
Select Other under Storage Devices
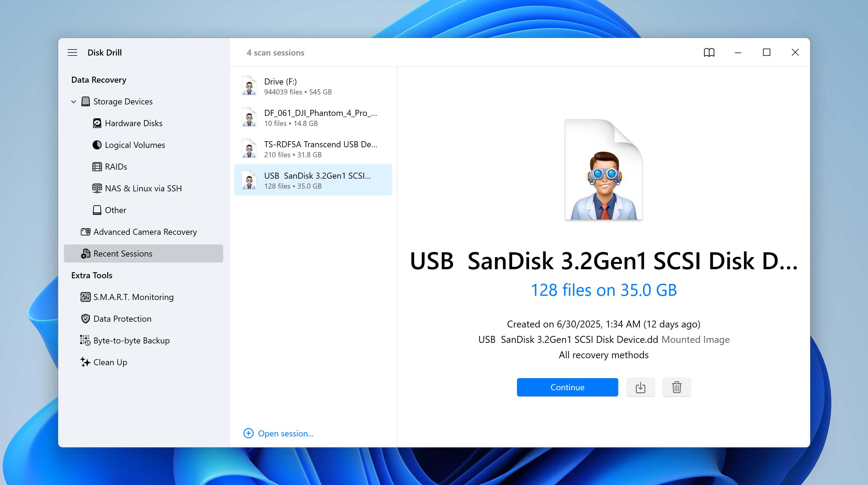(x=116, y=210)
